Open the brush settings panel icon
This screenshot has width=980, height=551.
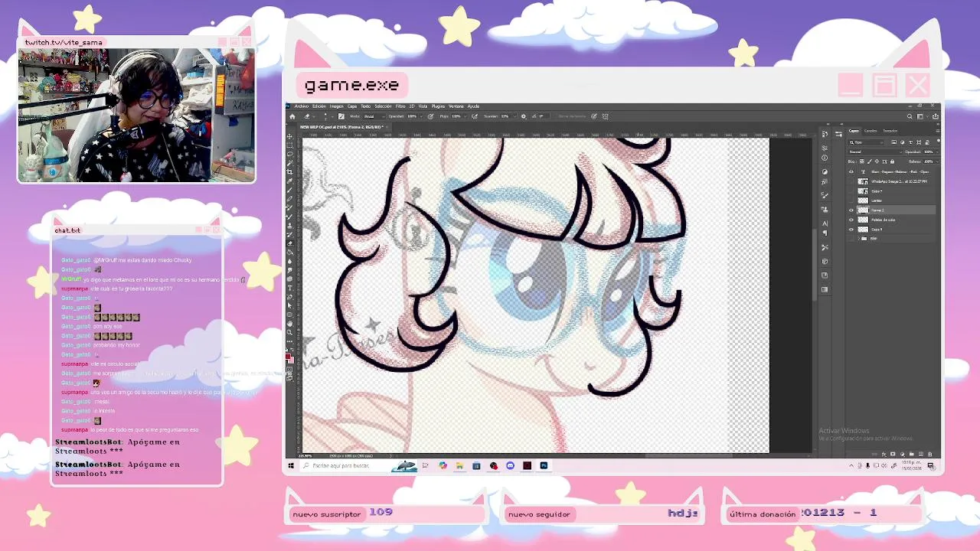tap(341, 116)
